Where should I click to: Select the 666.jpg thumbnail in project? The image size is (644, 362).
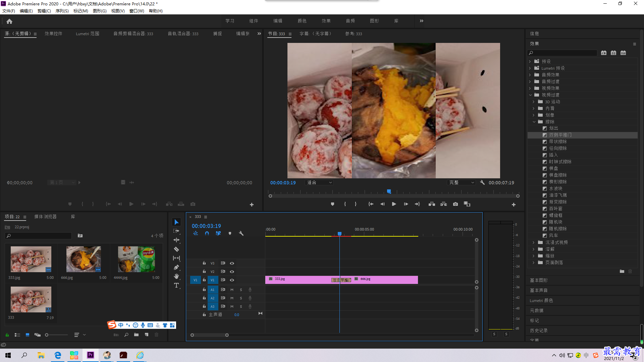click(x=84, y=259)
